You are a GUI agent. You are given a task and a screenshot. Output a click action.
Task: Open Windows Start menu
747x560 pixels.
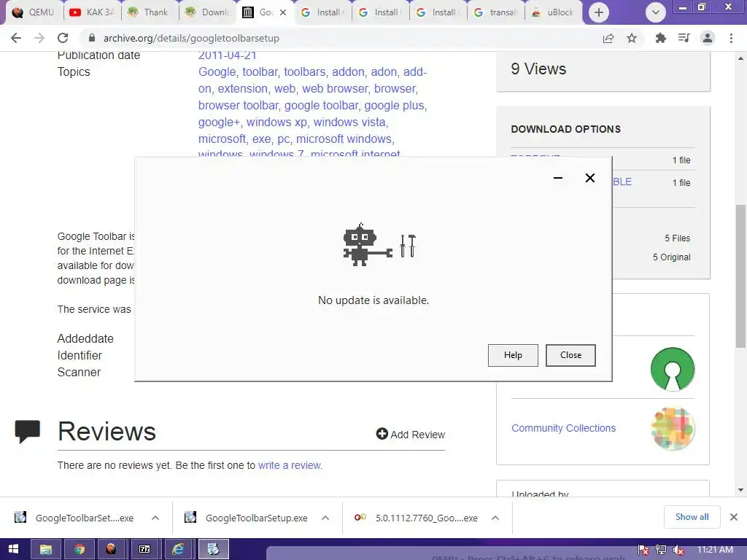click(x=13, y=549)
